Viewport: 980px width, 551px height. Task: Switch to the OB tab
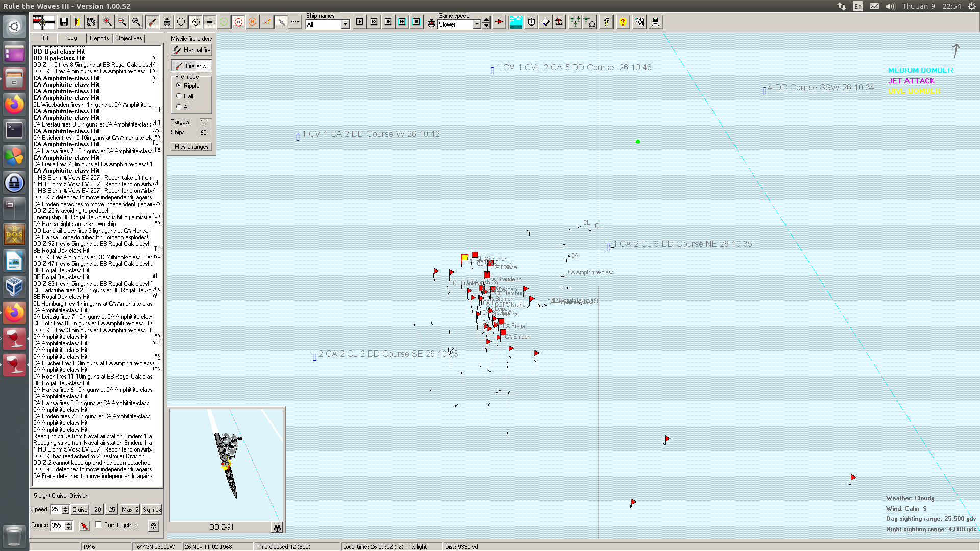click(44, 38)
